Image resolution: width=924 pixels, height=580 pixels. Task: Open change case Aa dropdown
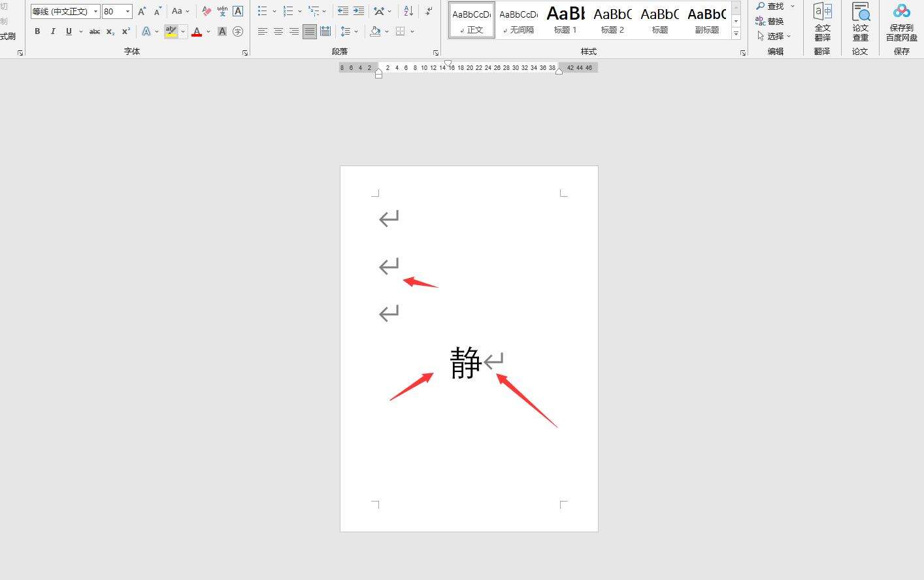pos(180,11)
